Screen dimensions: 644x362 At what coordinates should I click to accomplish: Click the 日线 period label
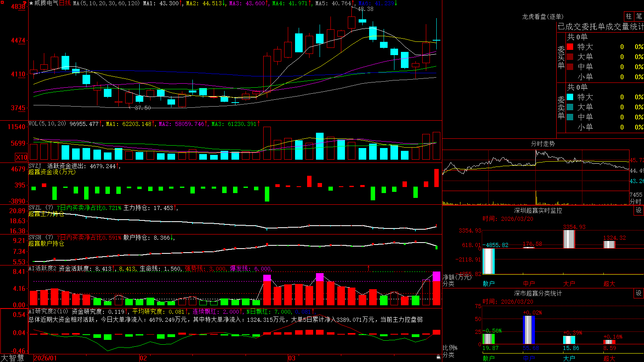[x=65, y=3]
